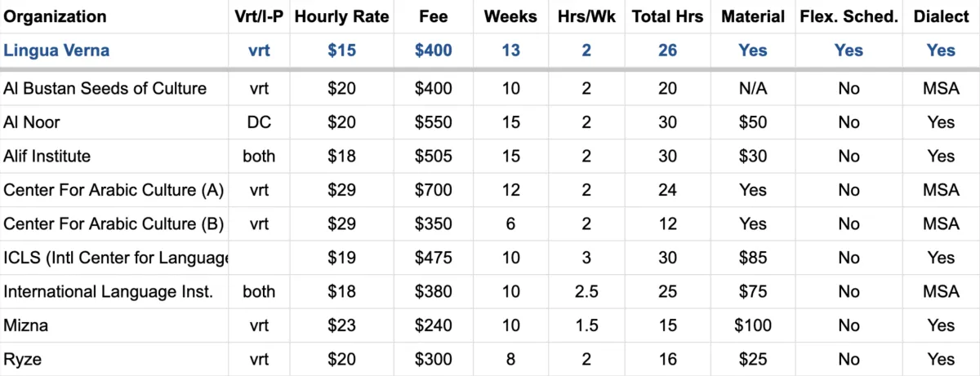Viewport: 980px width, 376px height.
Task: Select the Dialect column header
Action: pyautogui.click(x=941, y=16)
